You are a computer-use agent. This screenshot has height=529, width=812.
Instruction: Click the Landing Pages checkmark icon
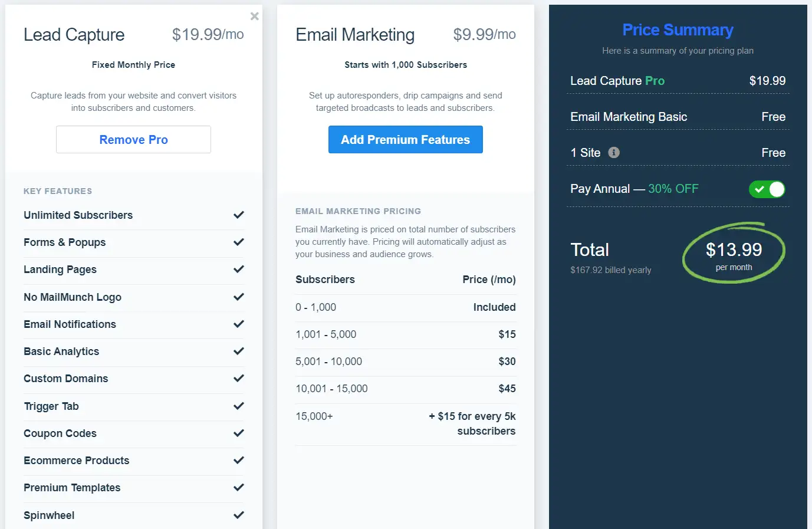pyautogui.click(x=238, y=270)
